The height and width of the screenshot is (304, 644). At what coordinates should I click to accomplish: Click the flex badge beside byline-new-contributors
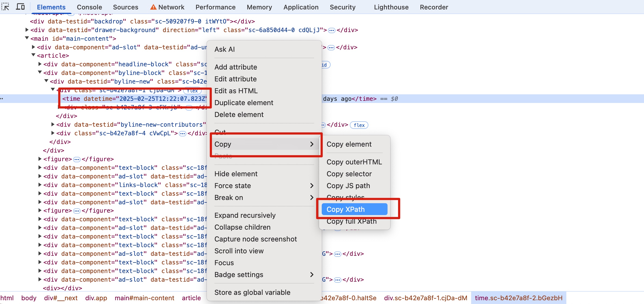pyautogui.click(x=359, y=125)
